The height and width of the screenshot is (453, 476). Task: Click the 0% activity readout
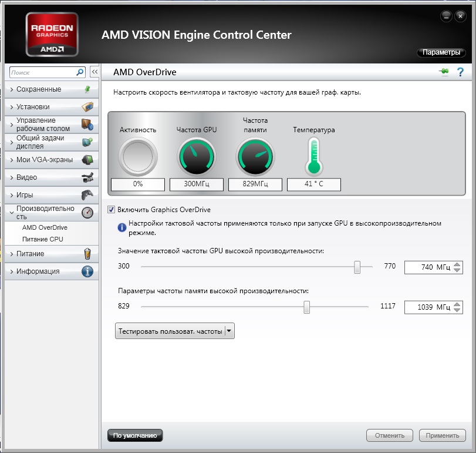138,184
